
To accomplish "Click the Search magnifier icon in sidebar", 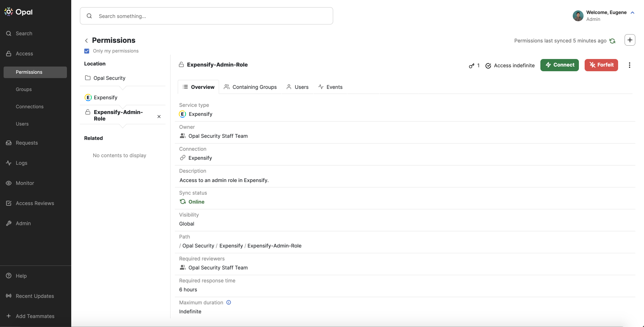I will coord(9,33).
